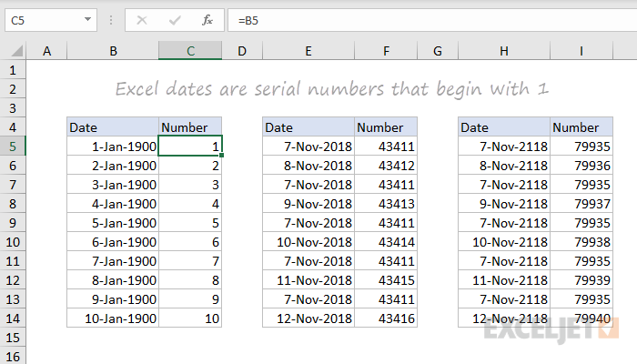This screenshot has height=364, width=637.
Task: Select the 10-Jan-1900 date cell
Action: pyautogui.click(x=113, y=318)
